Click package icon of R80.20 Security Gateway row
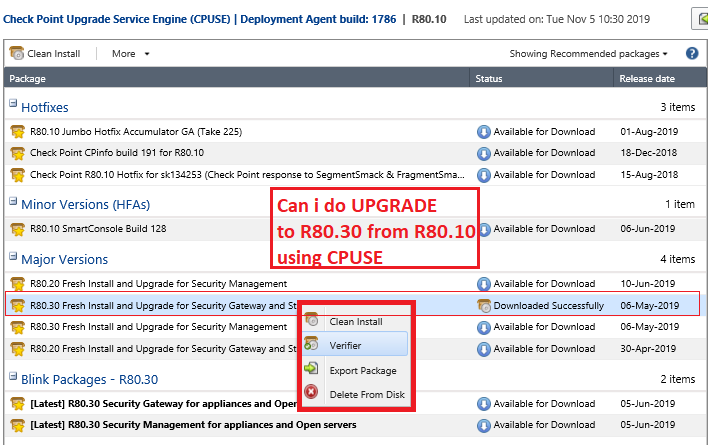This screenshot has height=445, width=708. (18, 349)
